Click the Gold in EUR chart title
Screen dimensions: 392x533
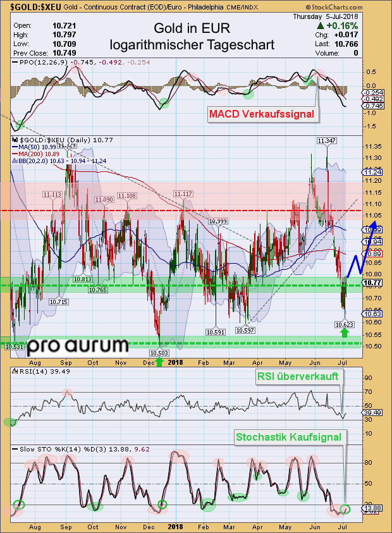192,30
